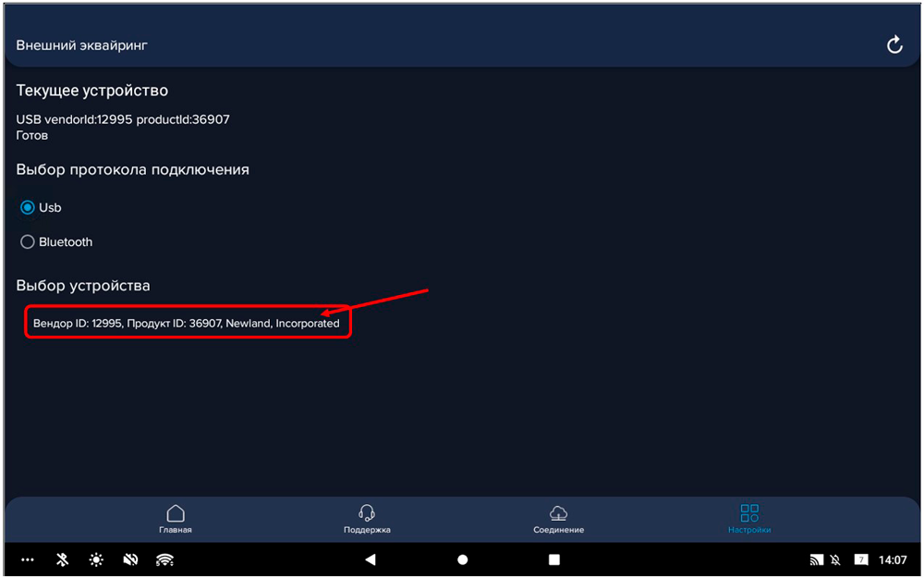Choose the Bluetooth connection protocol

(x=28, y=242)
